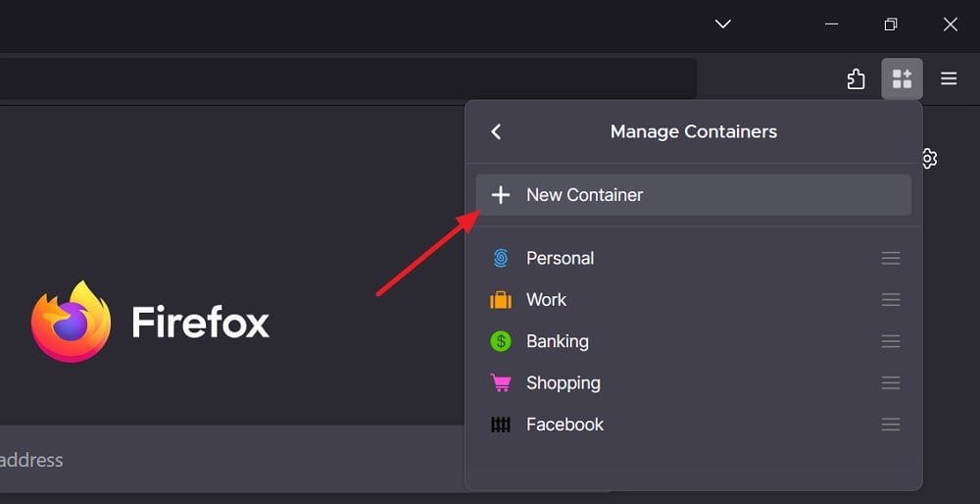Focus the URL address bar
The width and height of the screenshot is (980, 504).
[348, 78]
